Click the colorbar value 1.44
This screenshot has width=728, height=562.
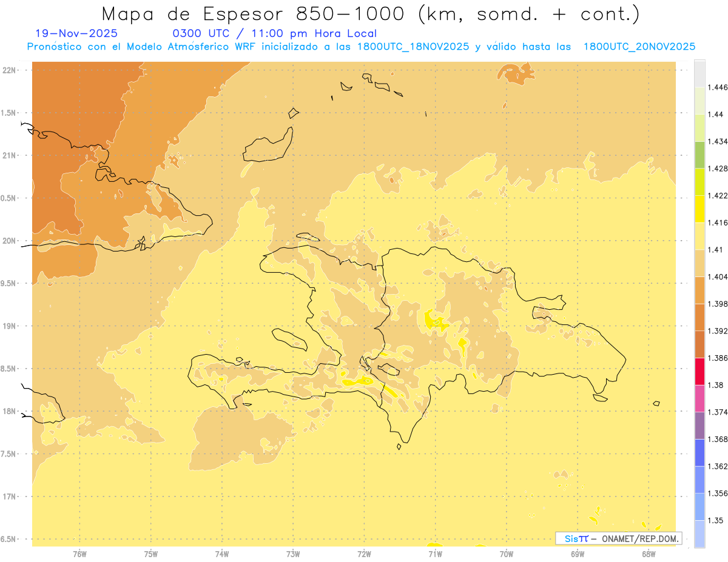716,115
